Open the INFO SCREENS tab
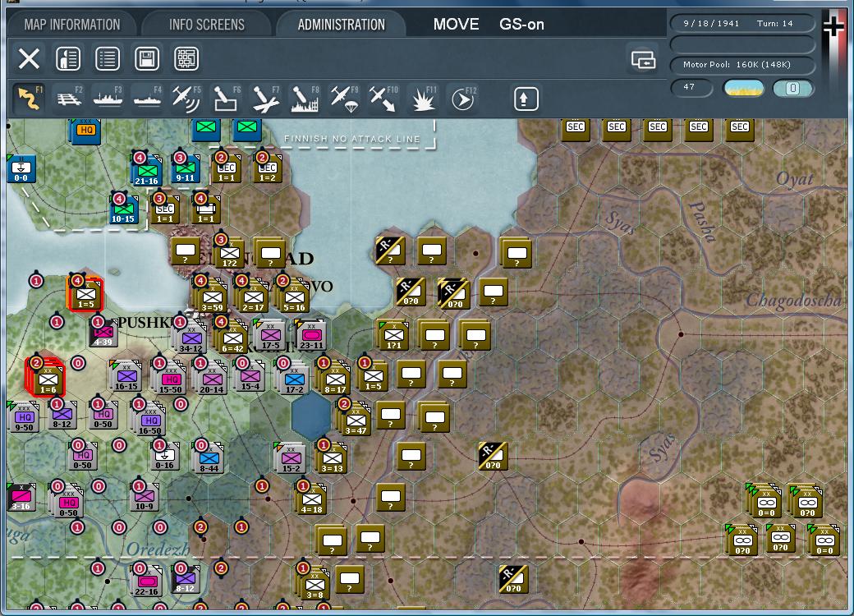This screenshot has height=616, width=854. coord(205,24)
